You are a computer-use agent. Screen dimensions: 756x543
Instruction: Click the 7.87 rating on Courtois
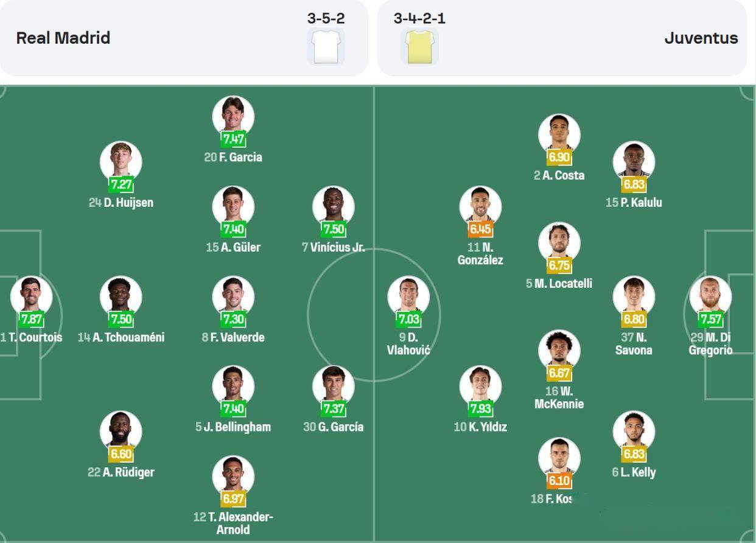(31, 319)
